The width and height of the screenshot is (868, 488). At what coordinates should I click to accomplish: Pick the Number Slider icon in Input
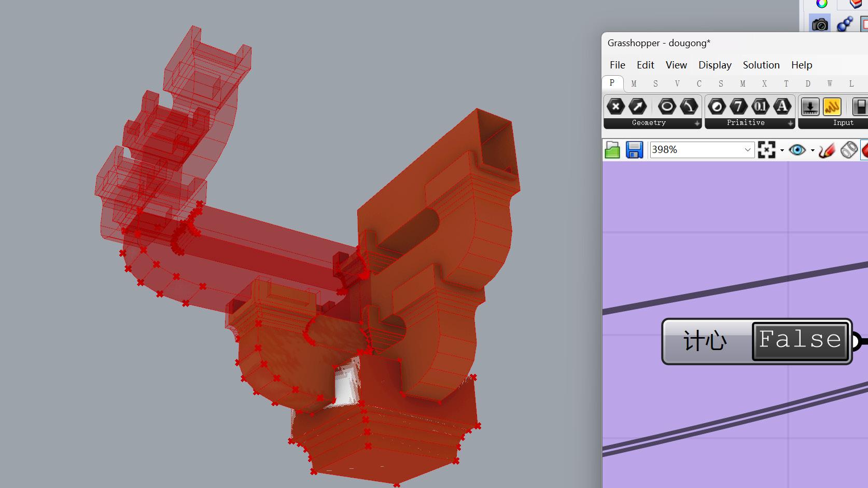[x=810, y=107]
